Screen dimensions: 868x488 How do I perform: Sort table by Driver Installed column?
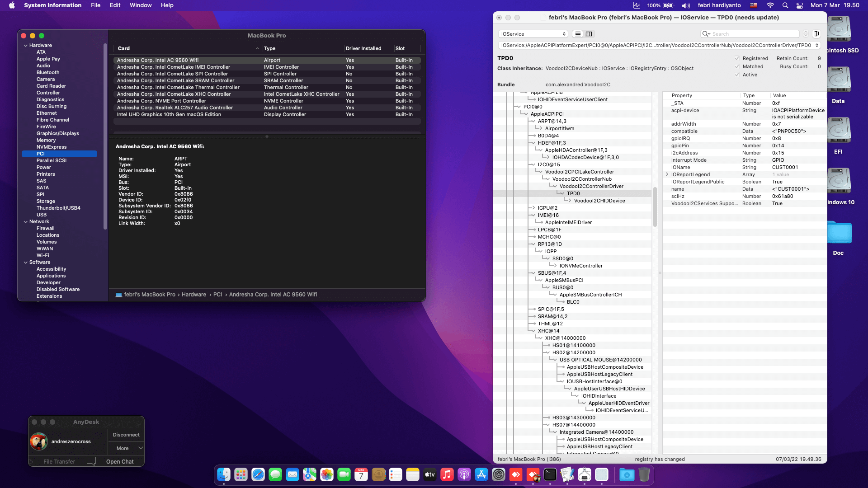point(363,48)
